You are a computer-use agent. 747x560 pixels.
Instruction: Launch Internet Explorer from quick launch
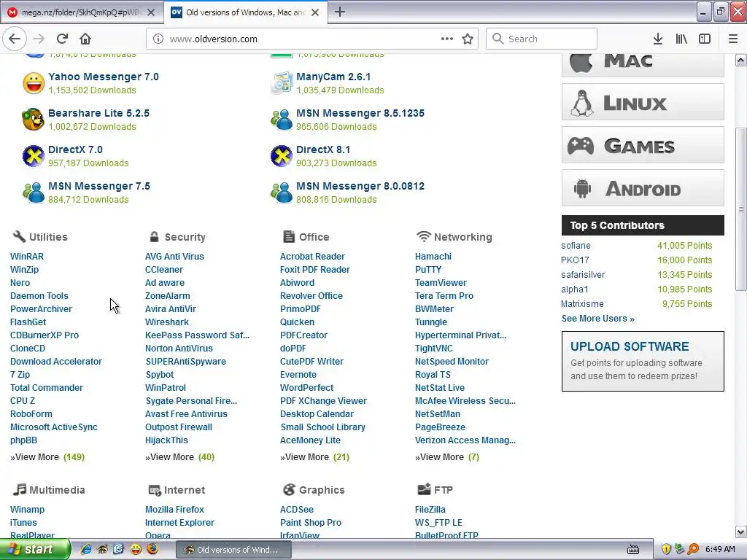(x=86, y=549)
